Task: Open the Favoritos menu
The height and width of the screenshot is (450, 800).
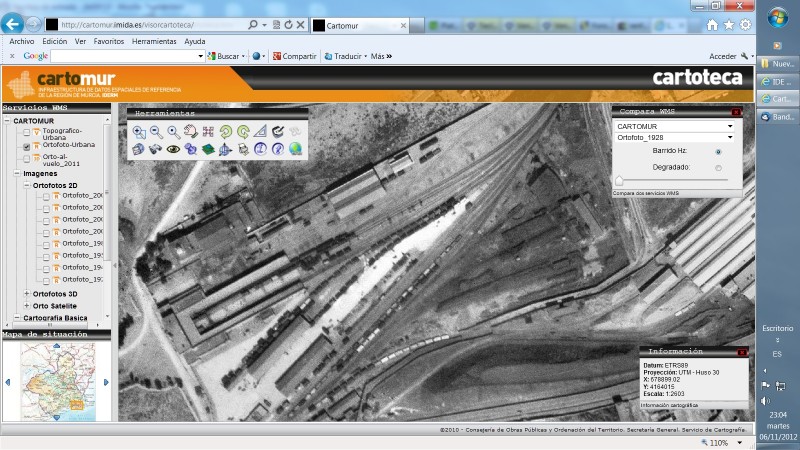Action: (x=109, y=41)
